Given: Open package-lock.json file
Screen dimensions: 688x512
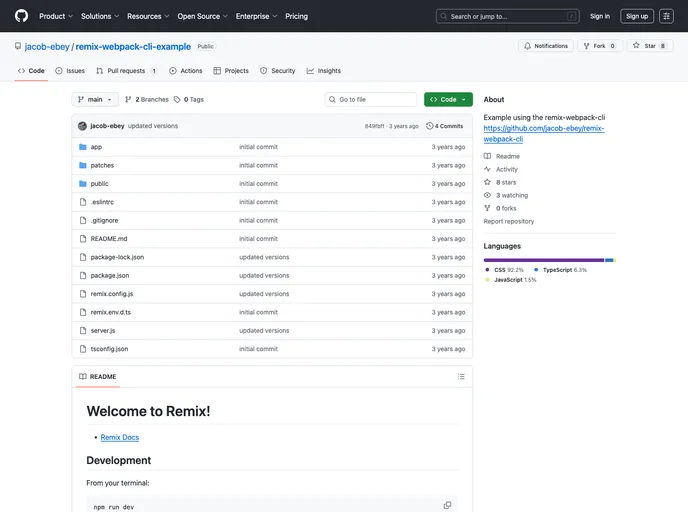Looking at the screenshot, I should click(117, 257).
